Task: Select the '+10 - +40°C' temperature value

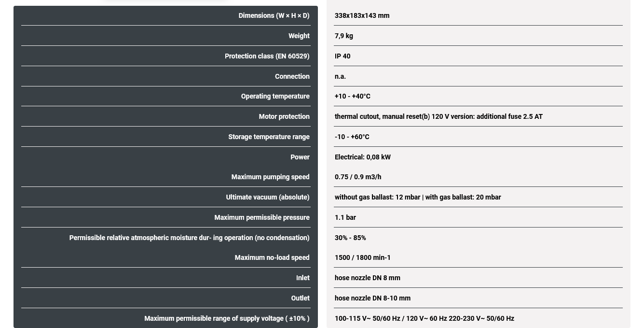Action: (x=352, y=96)
